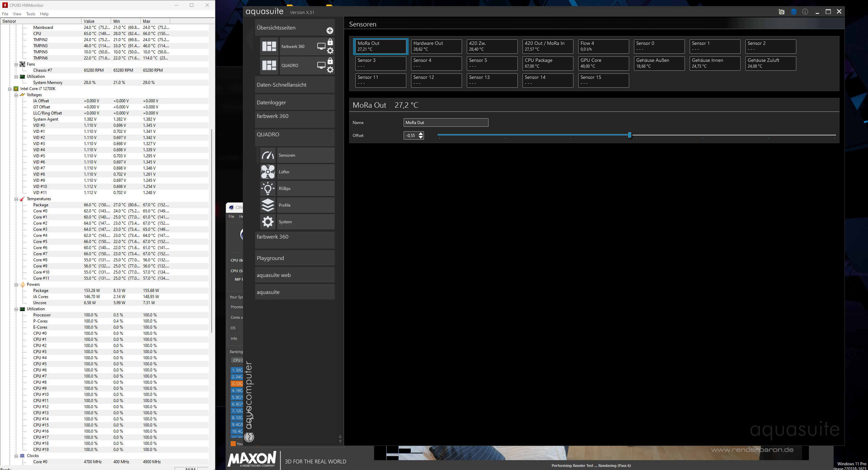Toggle lock on farbwerk 360 overview page
The height and width of the screenshot is (470, 868).
(330, 42)
